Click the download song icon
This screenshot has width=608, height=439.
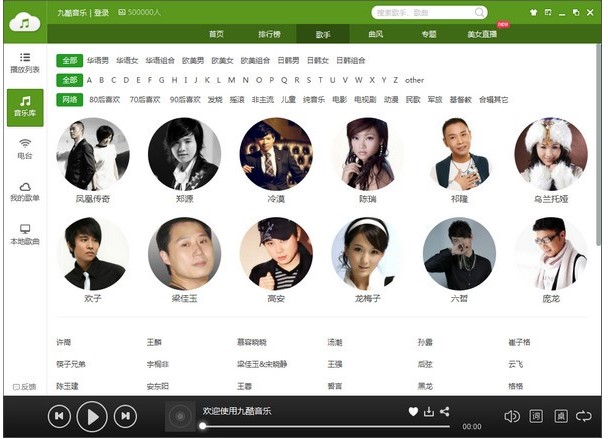coord(429,411)
